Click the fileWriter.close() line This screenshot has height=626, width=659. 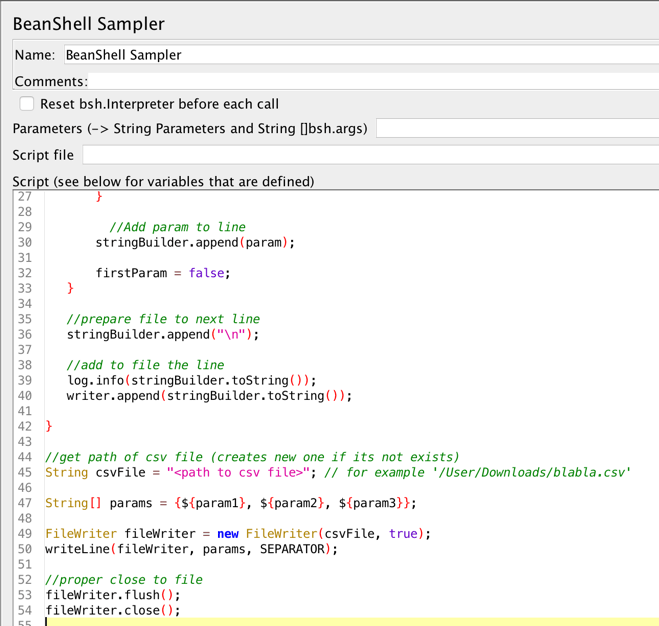point(113,610)
